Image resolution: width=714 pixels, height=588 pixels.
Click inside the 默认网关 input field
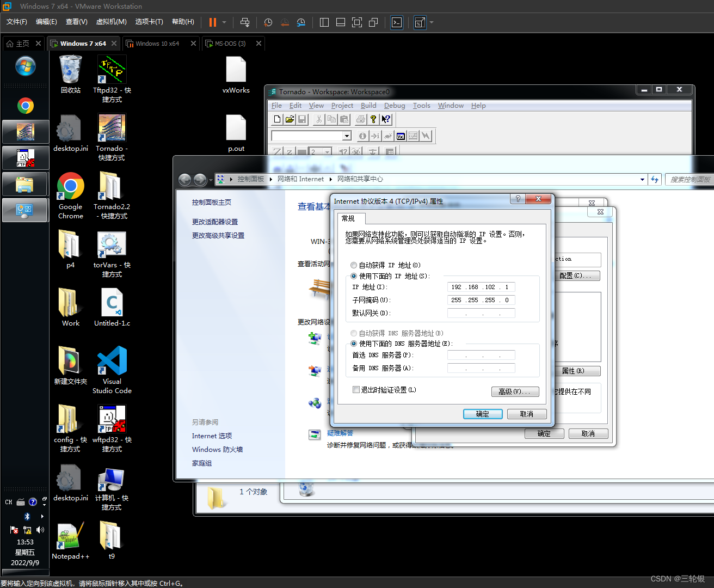(481, 313)
